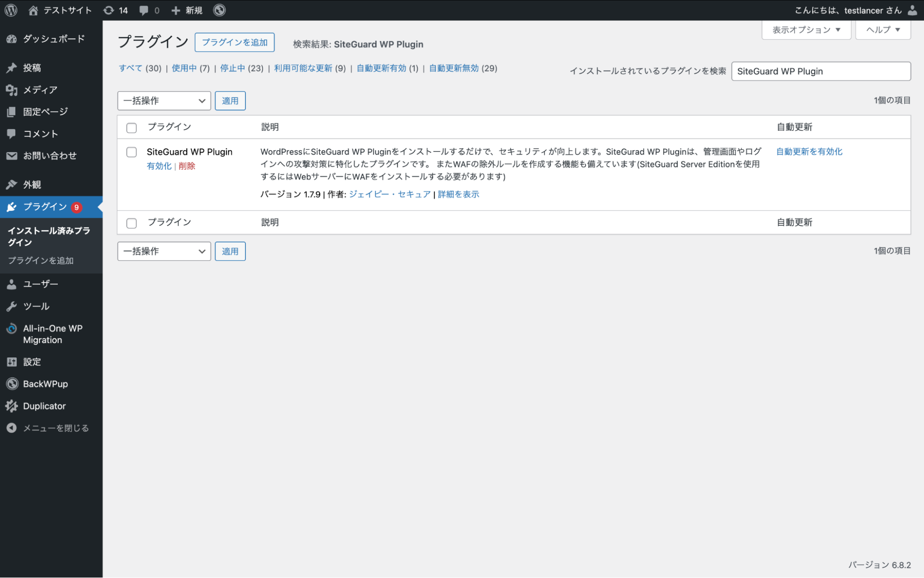924x578 pixels.
Task: Check the footer select-all checkbox
Action: click(131, 223)
